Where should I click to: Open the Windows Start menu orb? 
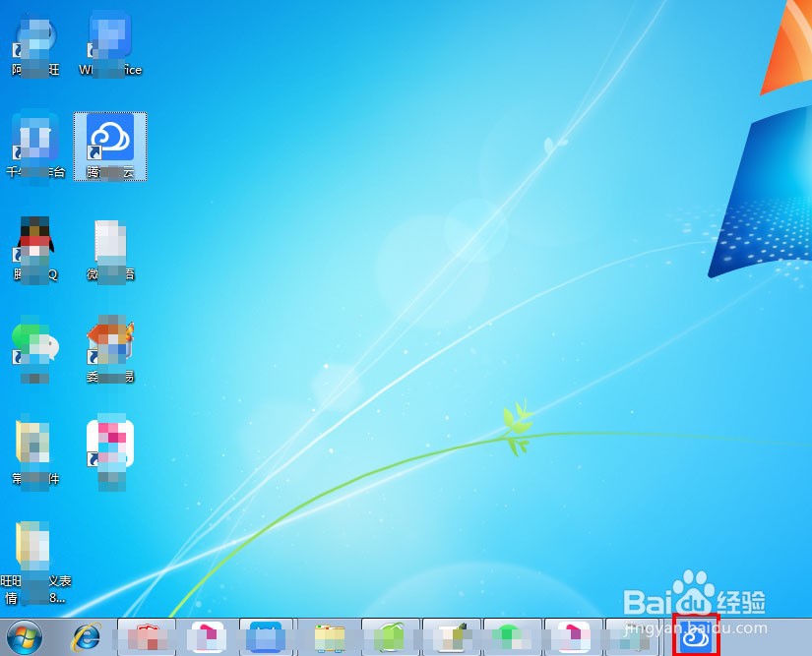tap(25, 637)
